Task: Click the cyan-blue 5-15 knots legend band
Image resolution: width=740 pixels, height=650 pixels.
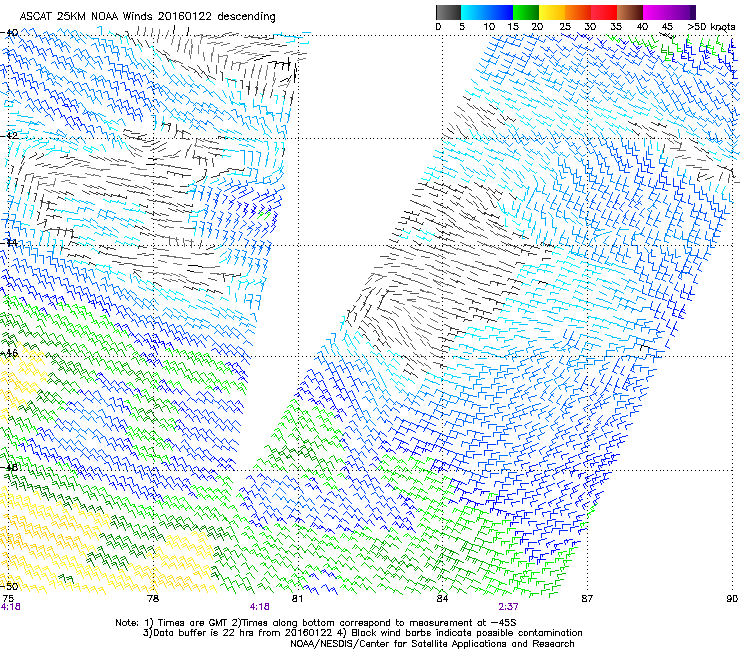Action: [487, 12]
